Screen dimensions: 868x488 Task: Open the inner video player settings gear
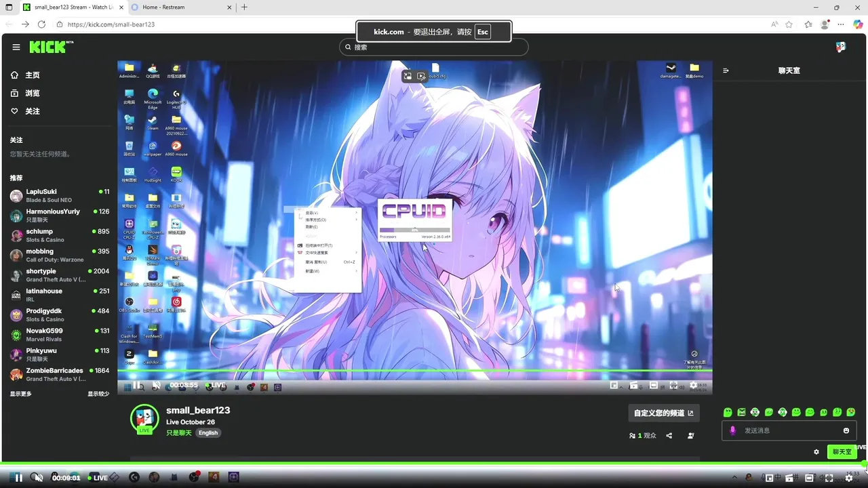(x=693, y=385)
